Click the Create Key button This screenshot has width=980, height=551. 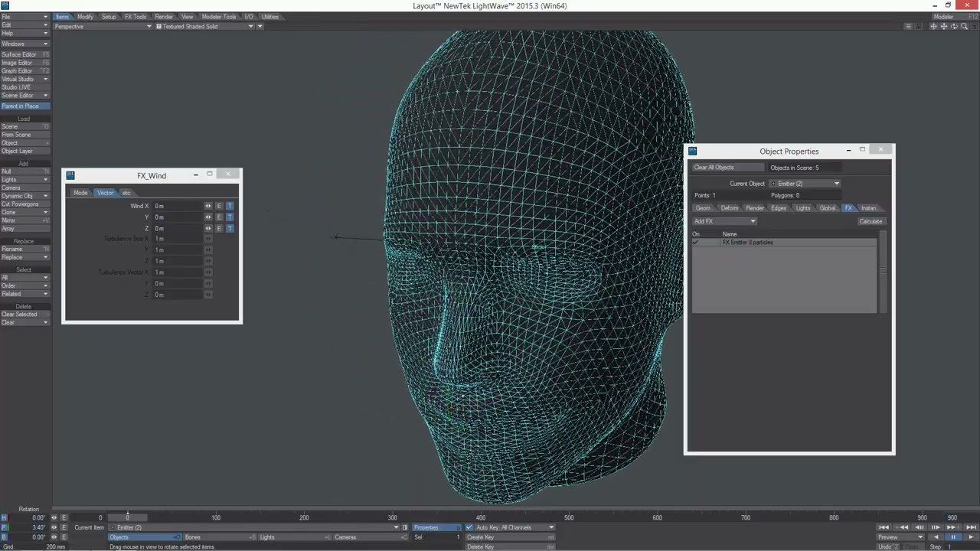(510, 537)
